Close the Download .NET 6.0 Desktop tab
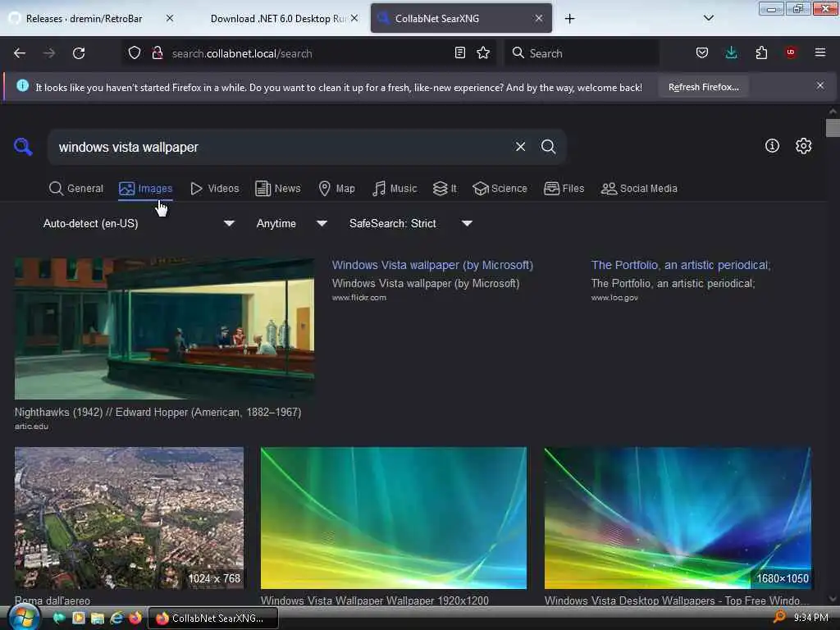The image size is (840, 630). click(x=354, y=18)
